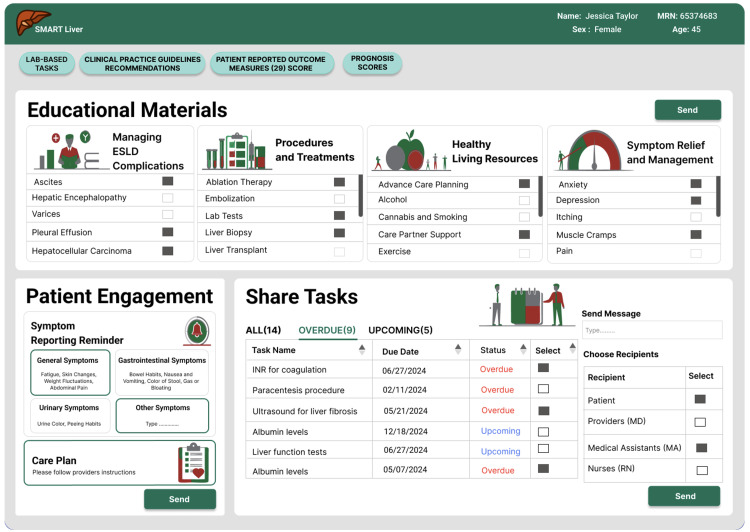
Task: Send the selected Educational Materials
Action: pos(687,110)
